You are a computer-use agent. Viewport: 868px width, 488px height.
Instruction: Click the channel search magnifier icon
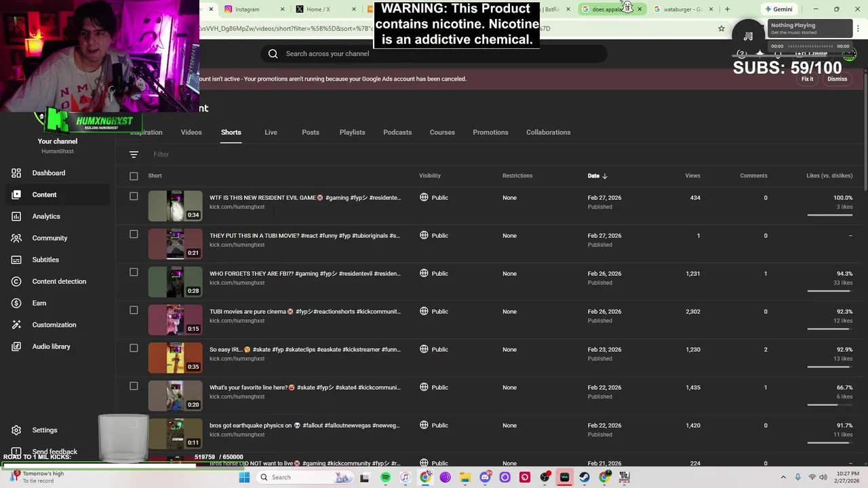(273, 54)
